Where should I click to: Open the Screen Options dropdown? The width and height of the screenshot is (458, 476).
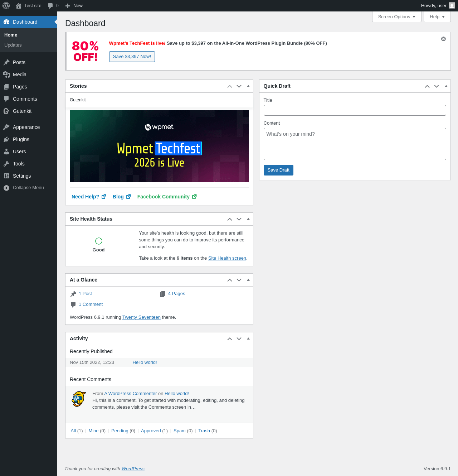click(x=397, y=17)
